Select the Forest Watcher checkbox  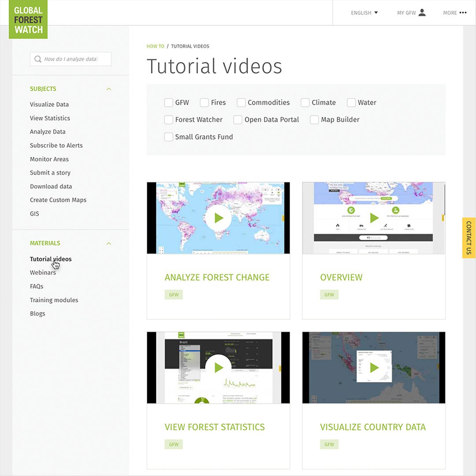(168, 119)
